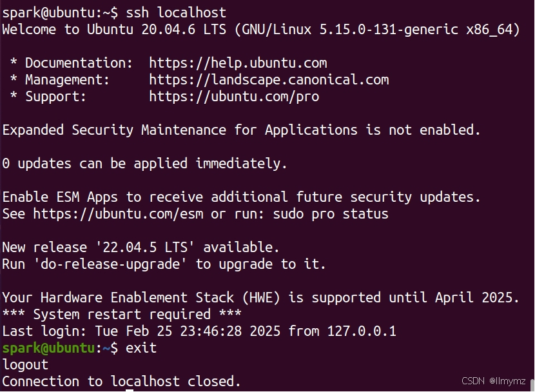Click the 'Enable ESM Apps' line
The height and width of the screenshot is (392, 535).
point(241,197)
